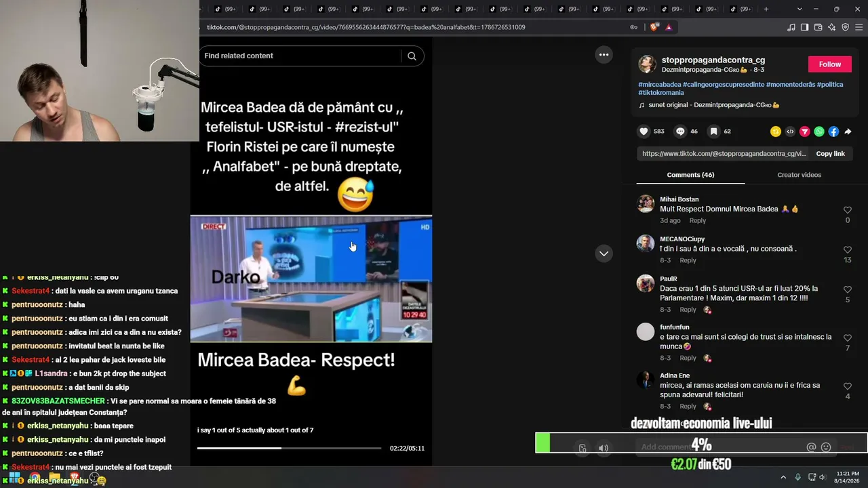868x488 pixels.
Task: Insert a mention with the @ icon
Action: pyautogui.click(x=811, y=447)
